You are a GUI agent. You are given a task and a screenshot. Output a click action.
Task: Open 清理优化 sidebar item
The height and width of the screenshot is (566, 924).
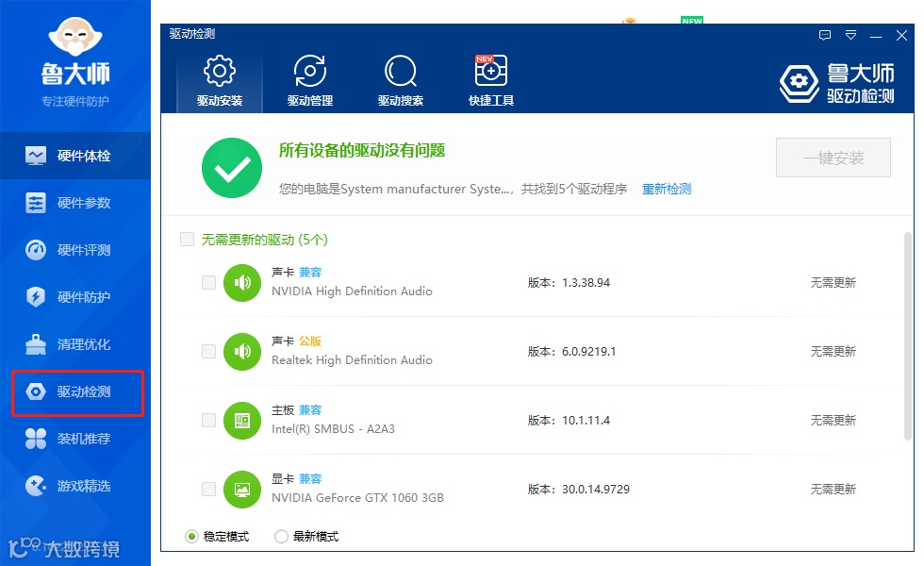(74, 344)
